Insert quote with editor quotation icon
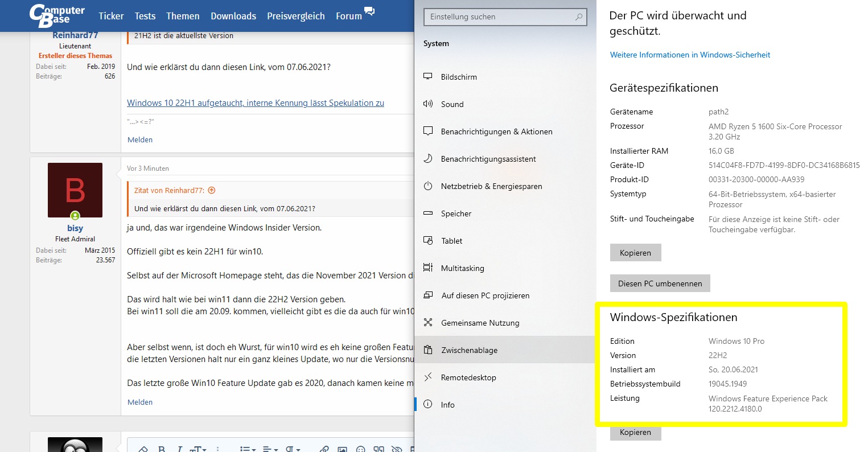The image size is (868, 452). pos(379,449)
